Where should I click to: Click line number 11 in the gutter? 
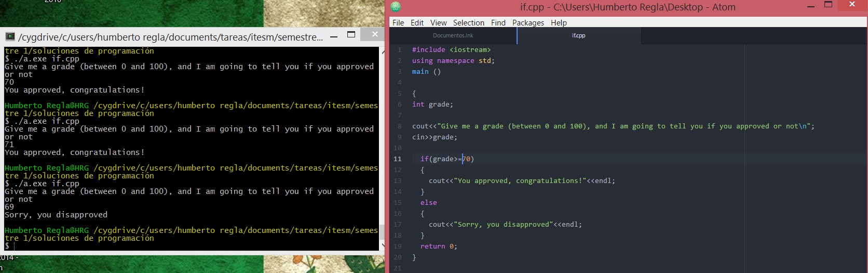pyautogui.click(x=398, y=159)
